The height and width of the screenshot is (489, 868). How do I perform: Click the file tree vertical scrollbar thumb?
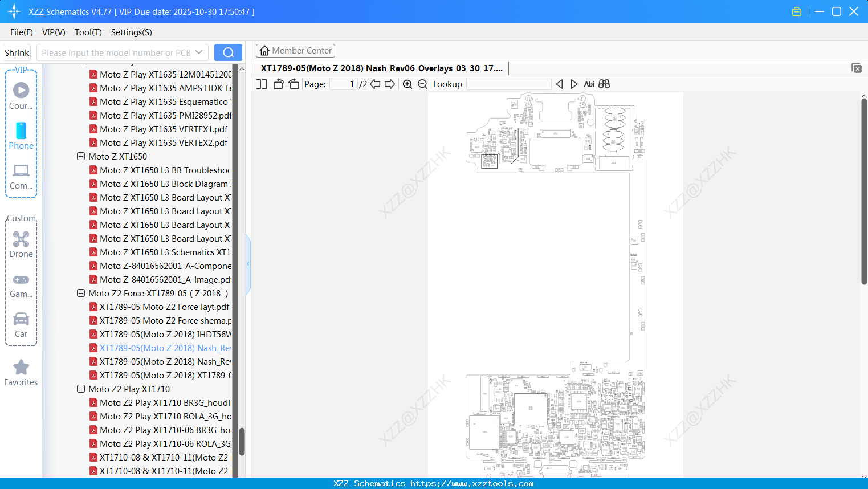(x=242, y=442)
